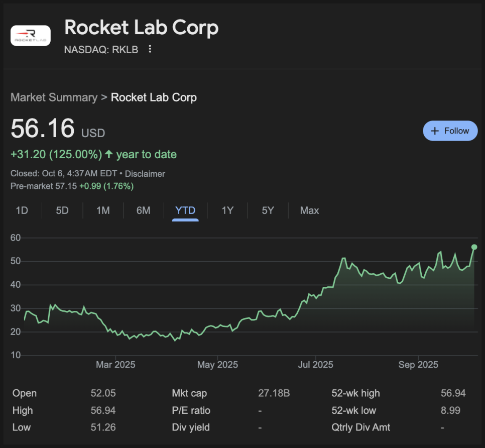Show the 5Y price chart
This screenshot has height=448, width=485.
click(x=268, y=210)
